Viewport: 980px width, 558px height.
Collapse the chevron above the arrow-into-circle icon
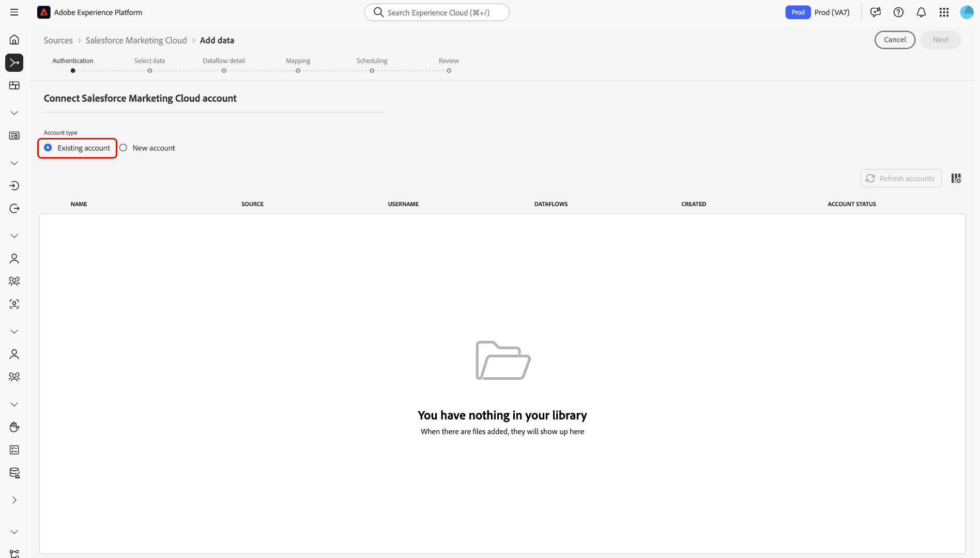pos(14,163)
